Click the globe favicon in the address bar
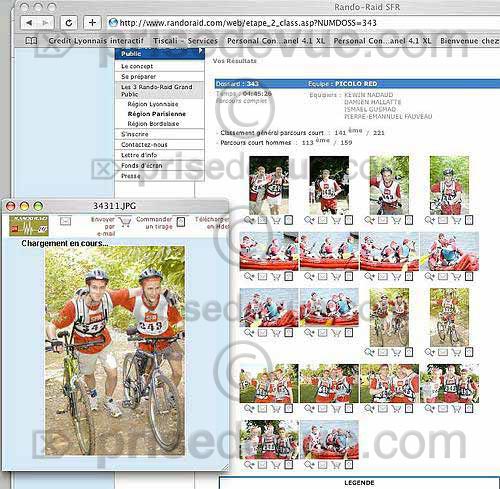The image size is (500, 489). click(x=113, y=23)
